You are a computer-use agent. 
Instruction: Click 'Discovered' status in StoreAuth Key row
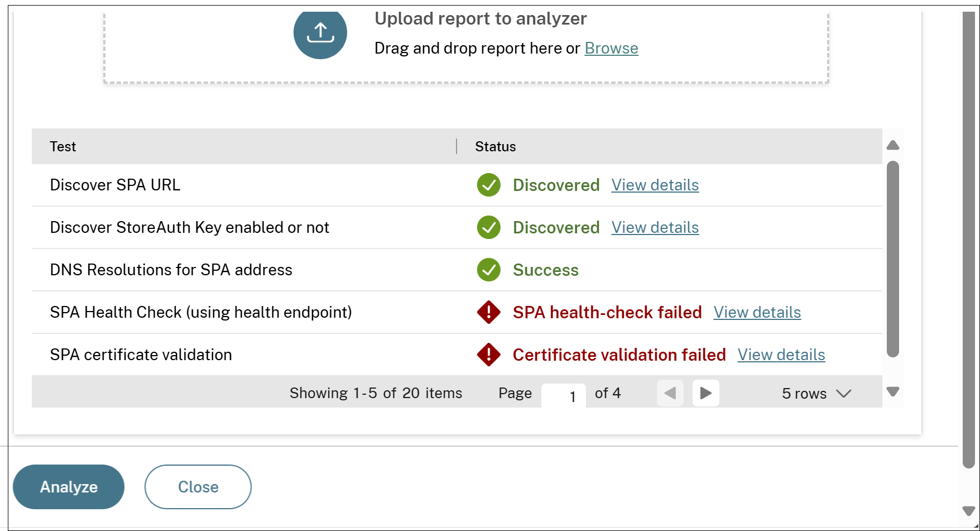pyautogui.click(x=556, y=227)
